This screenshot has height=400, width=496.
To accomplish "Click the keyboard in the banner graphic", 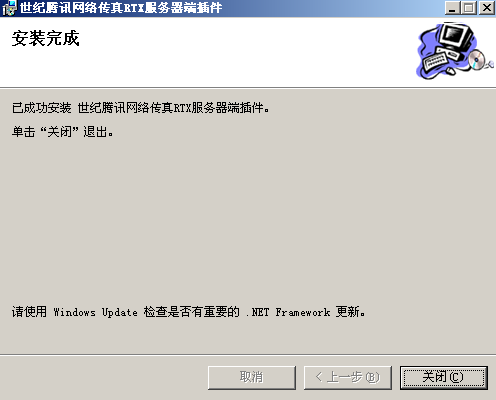I will coord(435,60).
